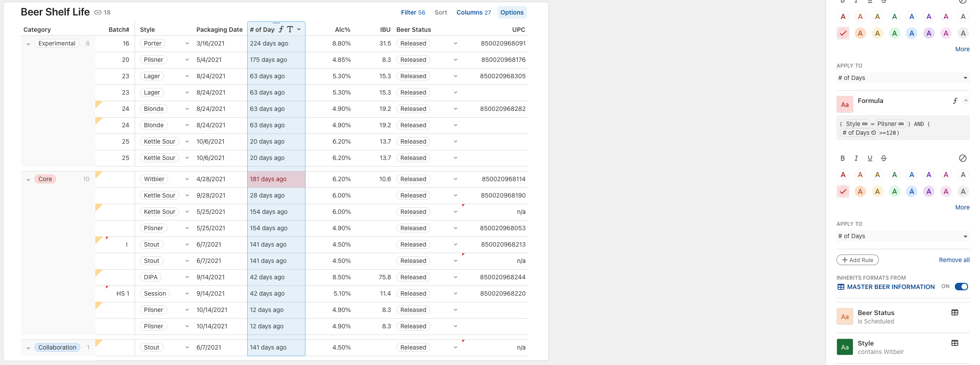Screen dimensions: 980x365
Task: Choose purple text color in Formula rule
Action: pos(929,175)
